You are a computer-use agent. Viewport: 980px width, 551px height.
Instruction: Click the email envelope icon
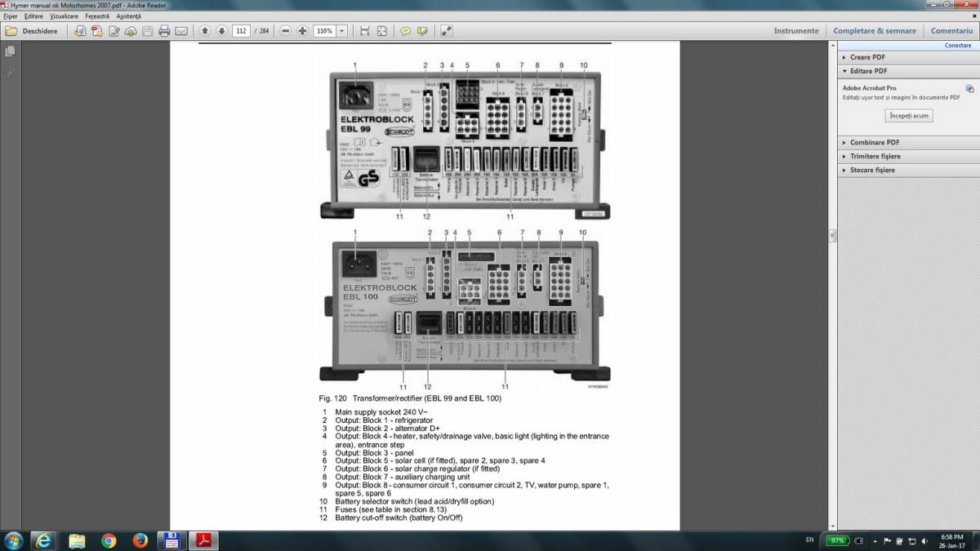click(181, 31)
